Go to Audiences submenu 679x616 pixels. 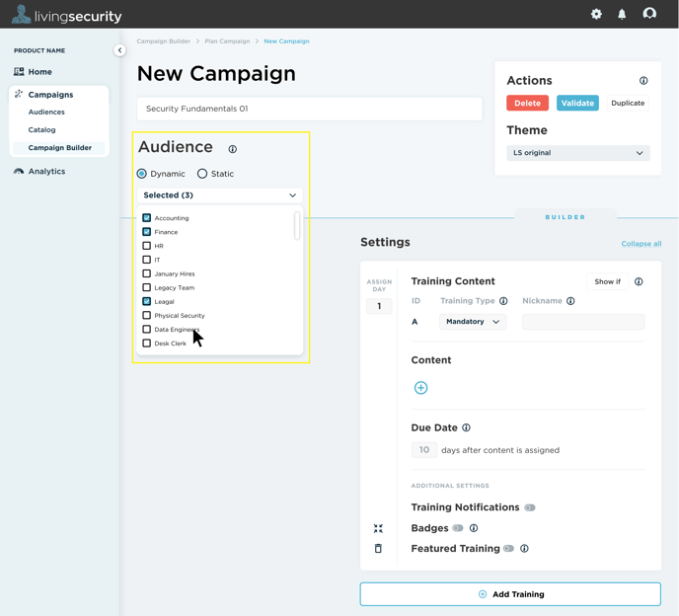click(x=46, y=112)
